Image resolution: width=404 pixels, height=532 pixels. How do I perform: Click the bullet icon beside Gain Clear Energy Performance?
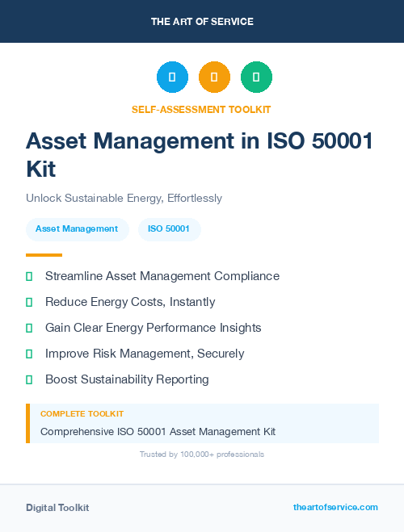[29, 328]
